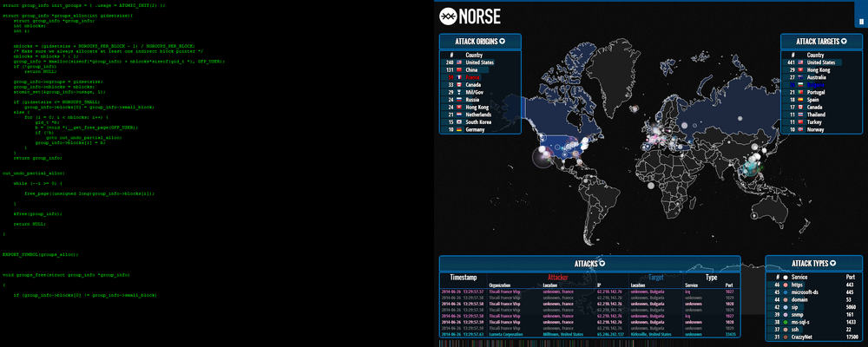Click the Timestamp column header
Viewport: 868px width, 347px height.
click(464, 278)
